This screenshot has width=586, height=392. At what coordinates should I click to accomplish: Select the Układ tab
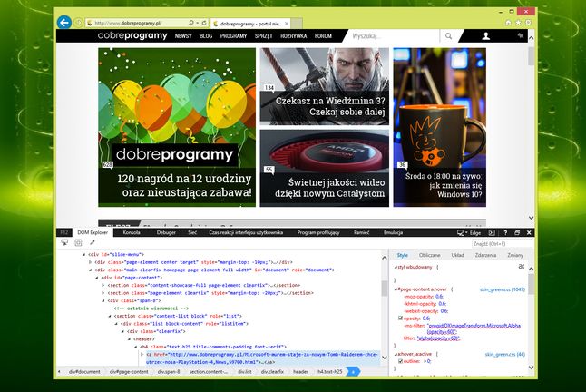pos(457,255)
